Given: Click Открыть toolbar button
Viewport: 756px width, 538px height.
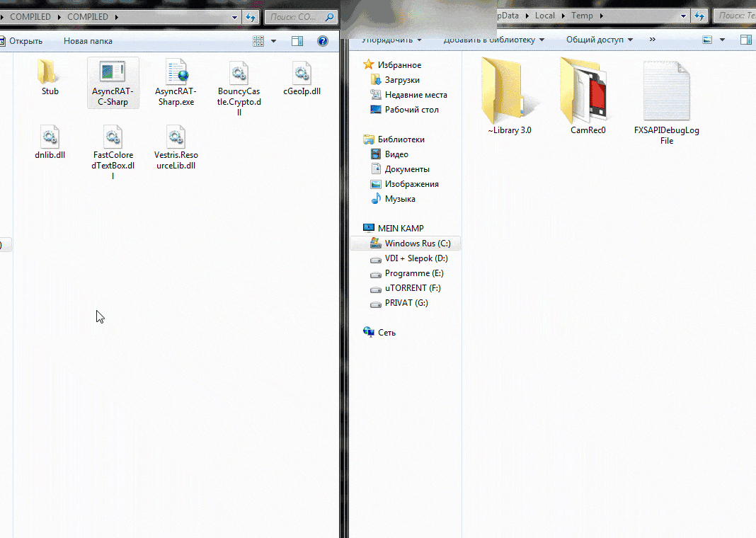Looking at the screenshot, I should click(x=21, y=41).
